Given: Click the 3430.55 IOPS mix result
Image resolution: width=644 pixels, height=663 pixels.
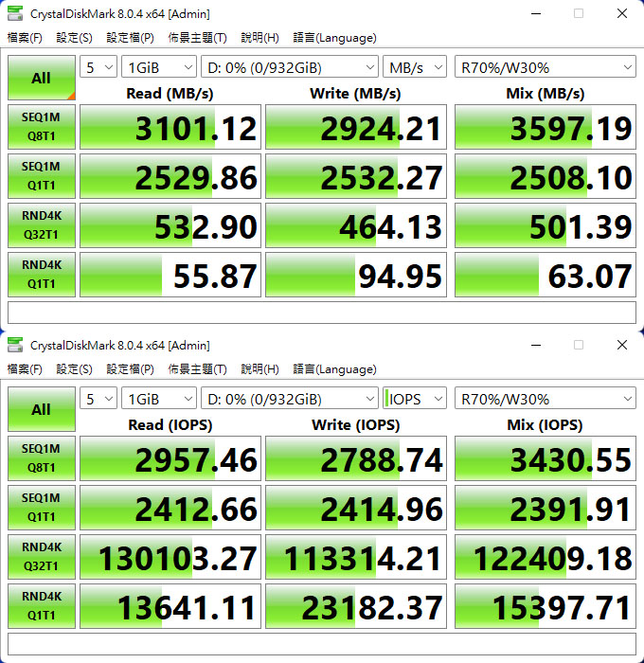Looking at the screenshot, I should 546,458.
